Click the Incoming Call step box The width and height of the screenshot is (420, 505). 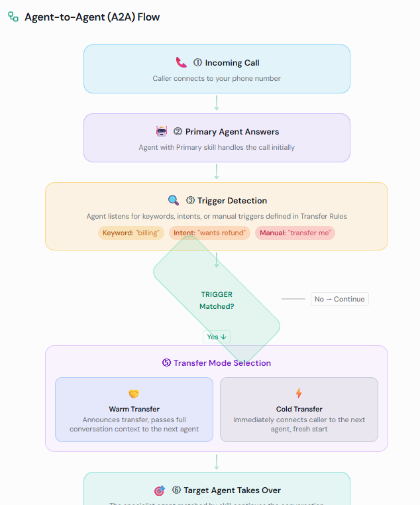(217, 69)
